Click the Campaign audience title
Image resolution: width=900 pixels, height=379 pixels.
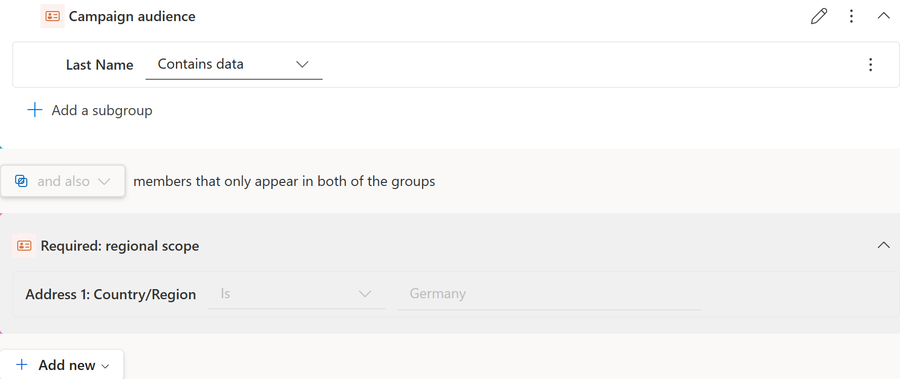(x=132, y=17)
